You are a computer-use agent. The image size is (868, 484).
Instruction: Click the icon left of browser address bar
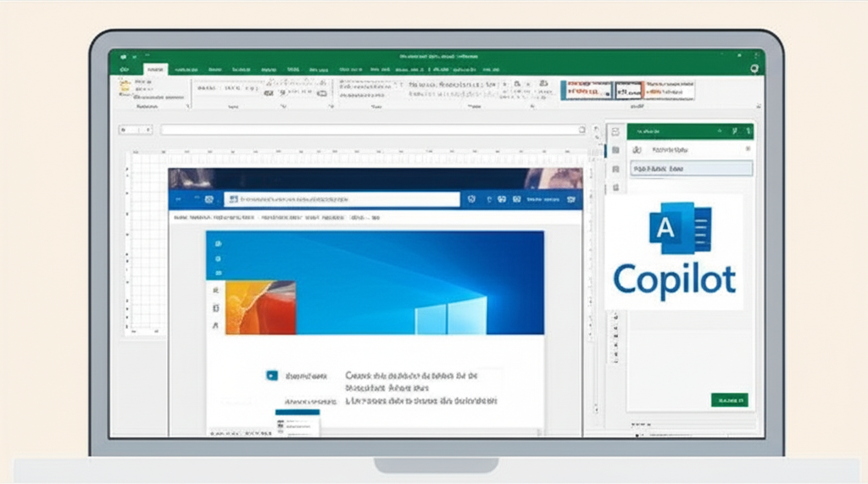(x=209, y=199)
